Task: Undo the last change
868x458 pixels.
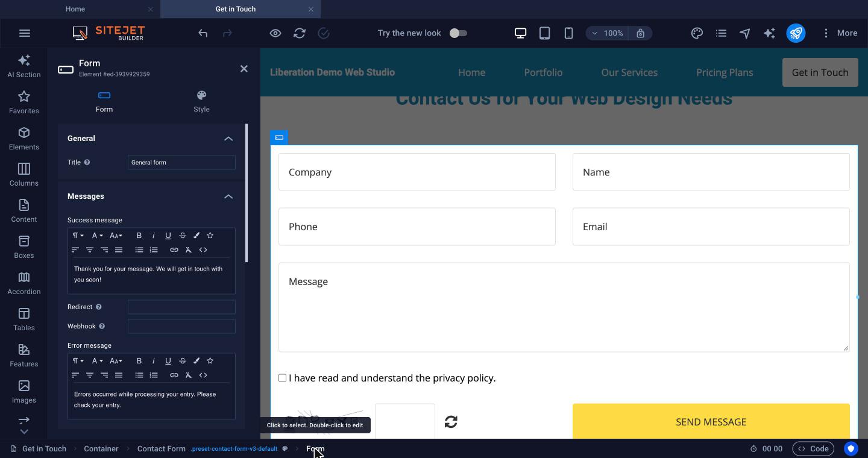Action: pos(203,33)
